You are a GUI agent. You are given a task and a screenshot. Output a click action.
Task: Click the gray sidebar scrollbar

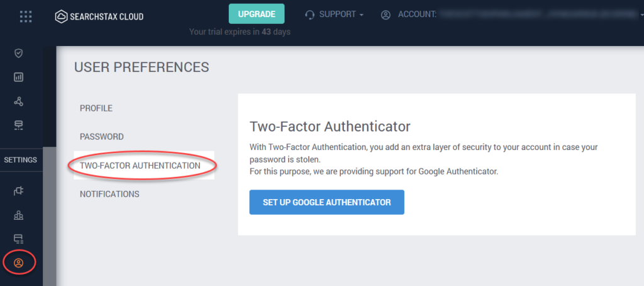pos(49,216)
